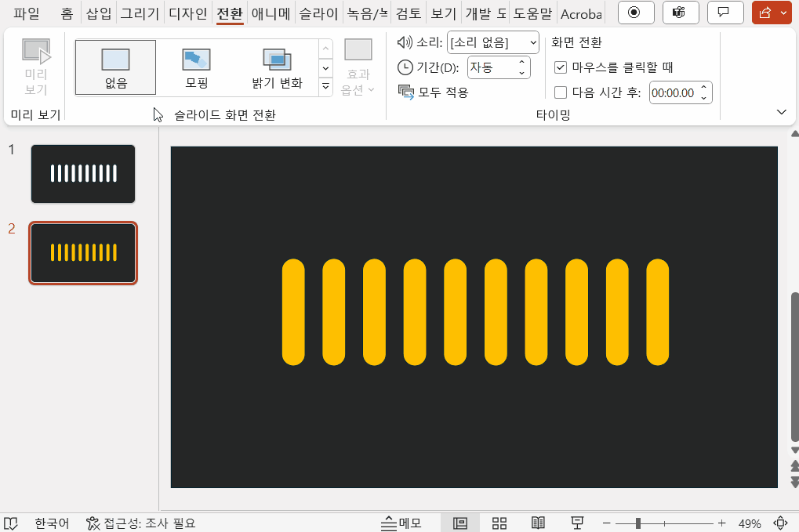Image resolution: width=799 pixels, height=532 pixels.
Task: Click the 49% zoom level
Action: tap(750, 523)
